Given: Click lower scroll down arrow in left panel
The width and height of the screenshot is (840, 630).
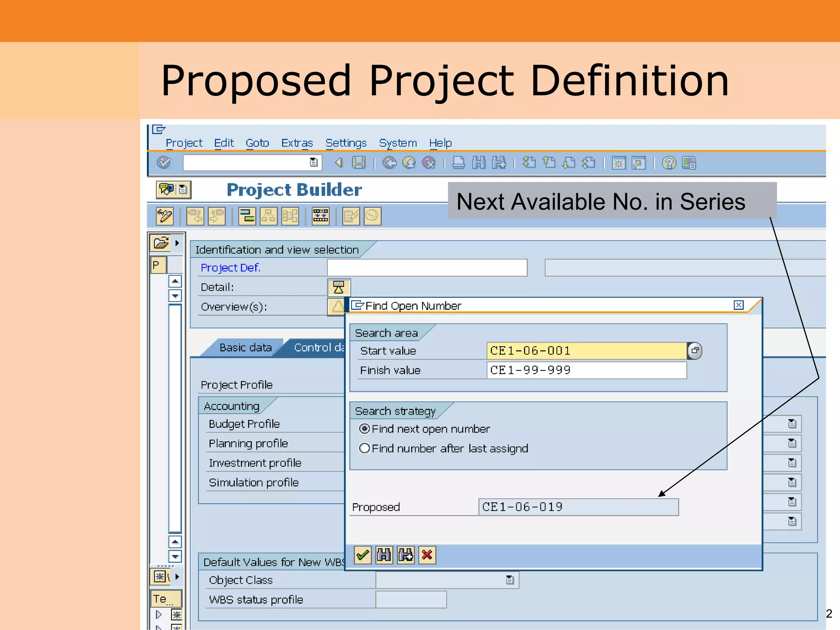Looking at the screenshot, I should point(175,557).
